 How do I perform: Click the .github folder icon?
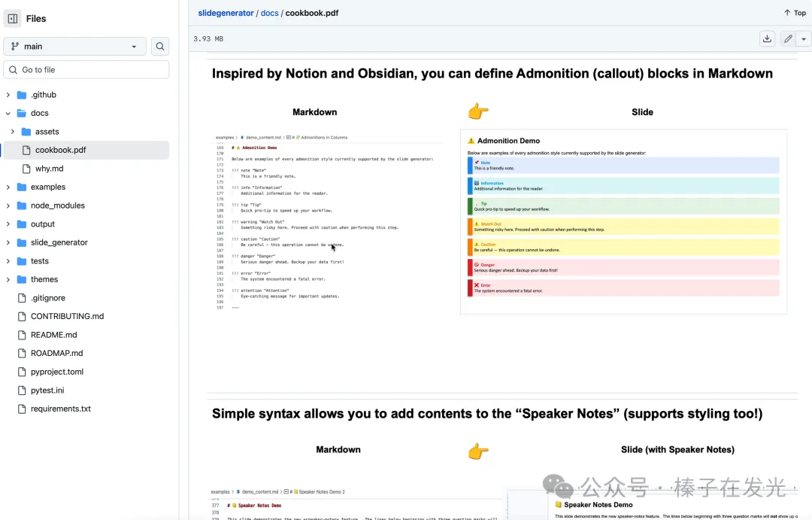(x=22, y=95)
